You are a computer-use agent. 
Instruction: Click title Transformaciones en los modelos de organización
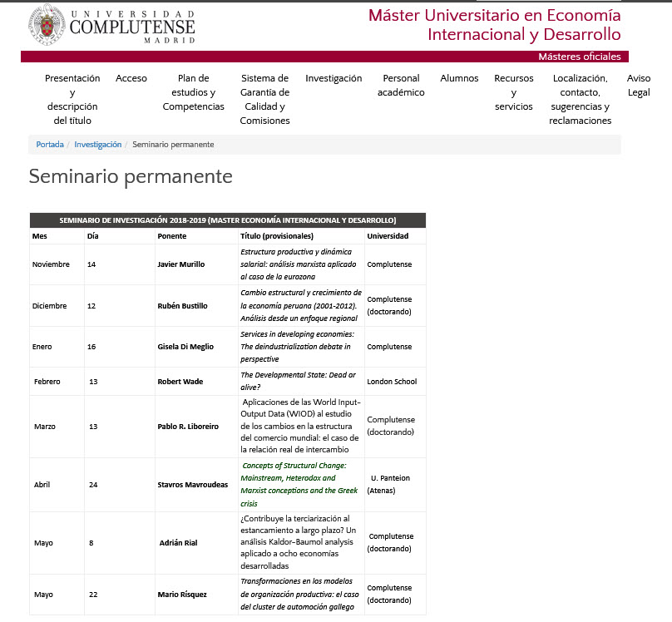[x=299, y=594]
